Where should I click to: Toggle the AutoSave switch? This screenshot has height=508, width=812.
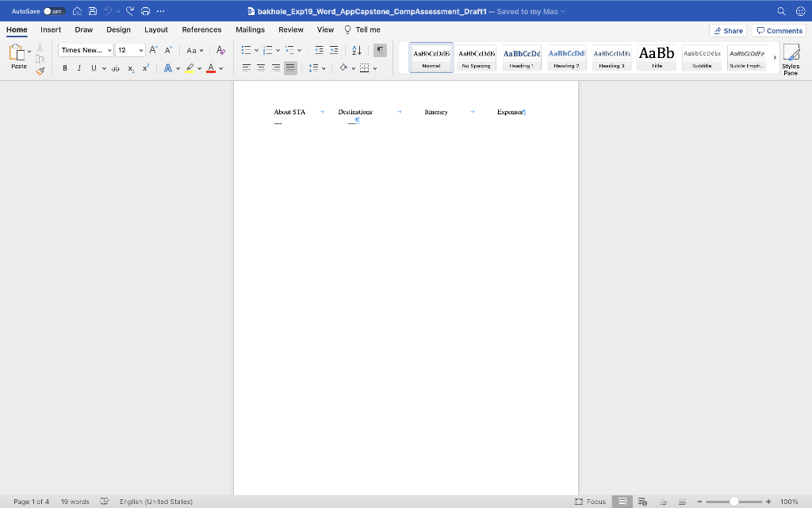pos(53,11)
